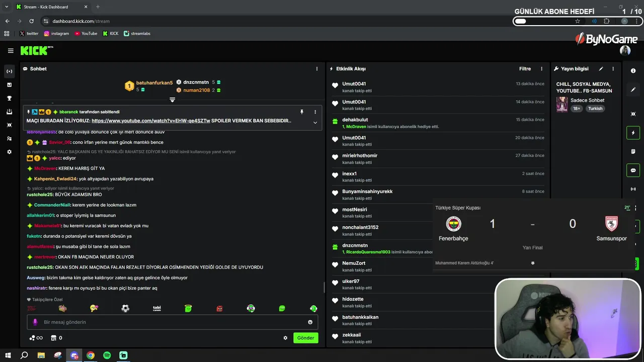
Task: Collapse the gift leaderboard above chat
Action: point(172,100)
